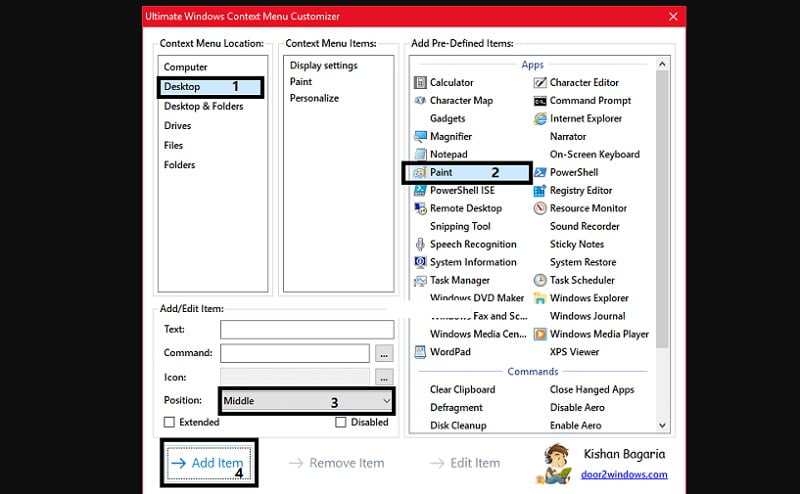800x494 pixels.
Task: Click the PowerShell icon
Action: pos(540,172)
